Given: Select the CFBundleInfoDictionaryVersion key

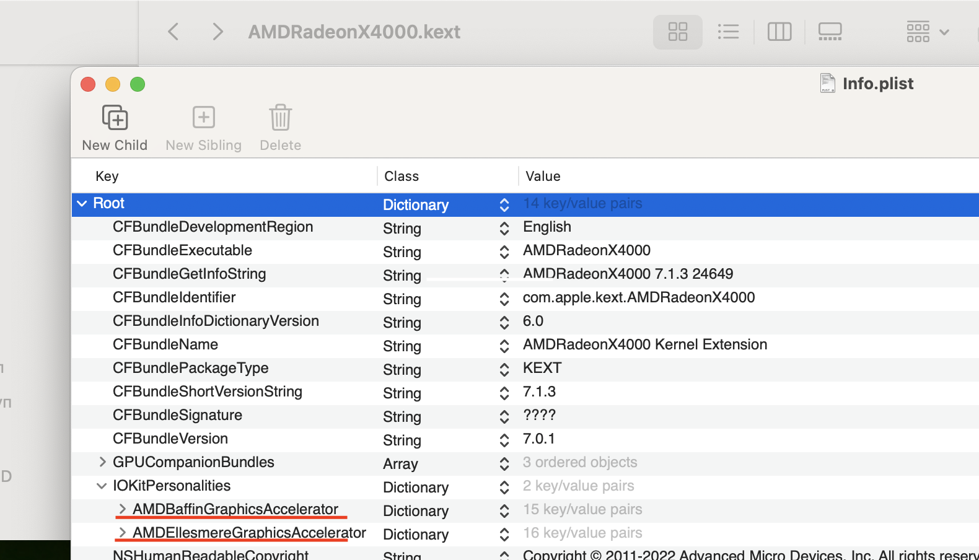Looking at the screenshot, I should (216, 321).
